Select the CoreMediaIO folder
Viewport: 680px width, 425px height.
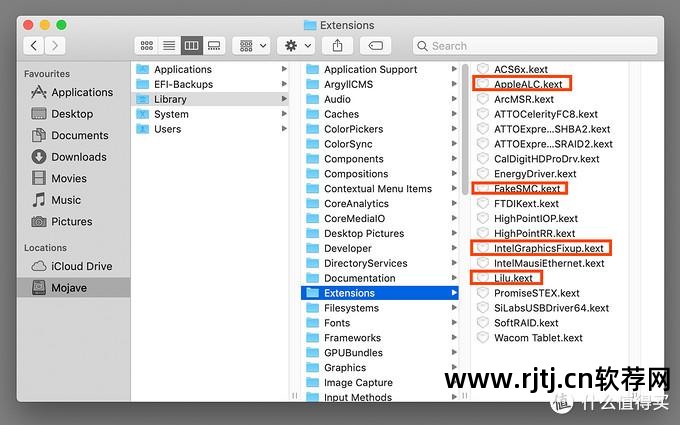[380, 219]
